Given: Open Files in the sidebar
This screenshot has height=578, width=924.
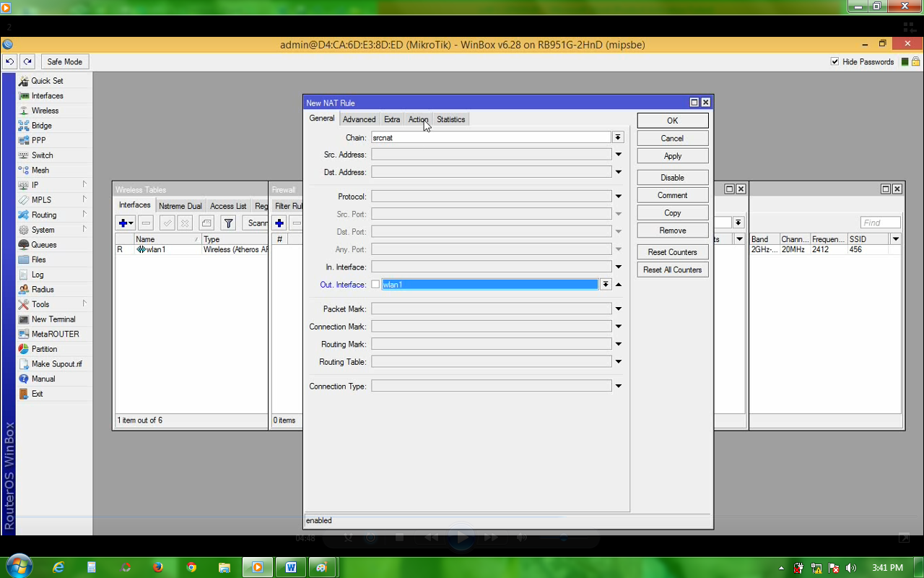Looking at the screenshot, I should (38, 259).
